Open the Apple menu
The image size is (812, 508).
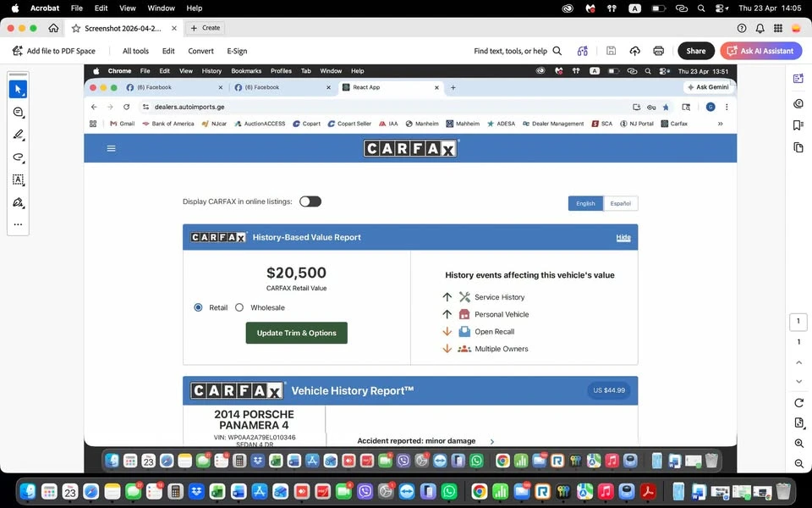(x=15, y=8)
